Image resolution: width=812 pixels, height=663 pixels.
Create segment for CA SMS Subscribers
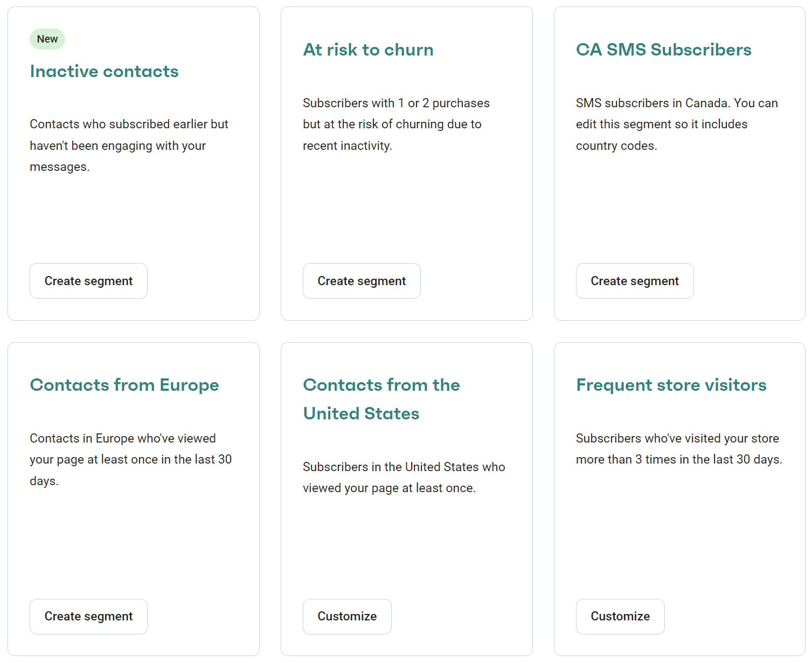pyautogui.click(x=635, y=281)
